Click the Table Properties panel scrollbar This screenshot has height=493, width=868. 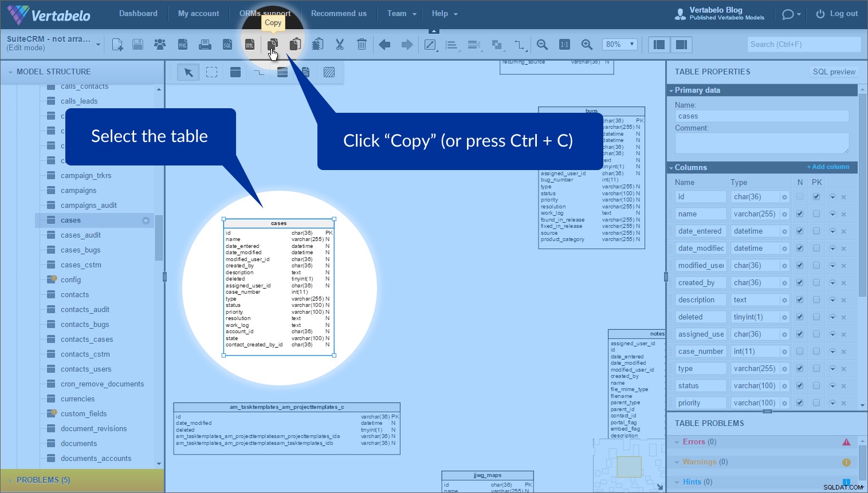[862, 195]
